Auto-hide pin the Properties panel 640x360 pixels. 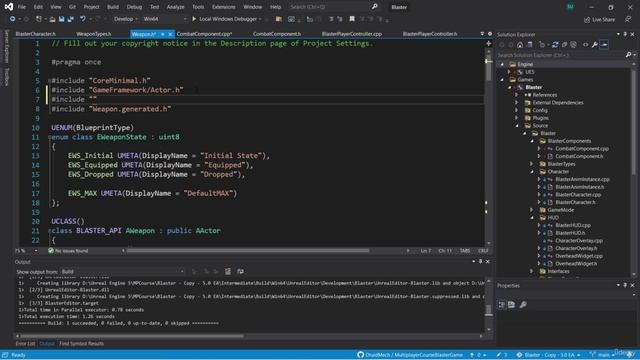coord(625,285)
